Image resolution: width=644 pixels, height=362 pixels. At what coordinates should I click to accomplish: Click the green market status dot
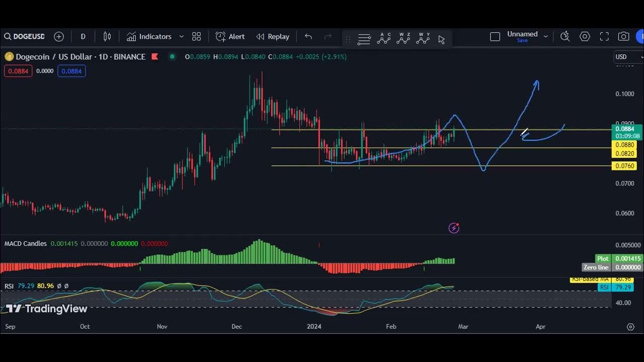[x=172, y=56]
